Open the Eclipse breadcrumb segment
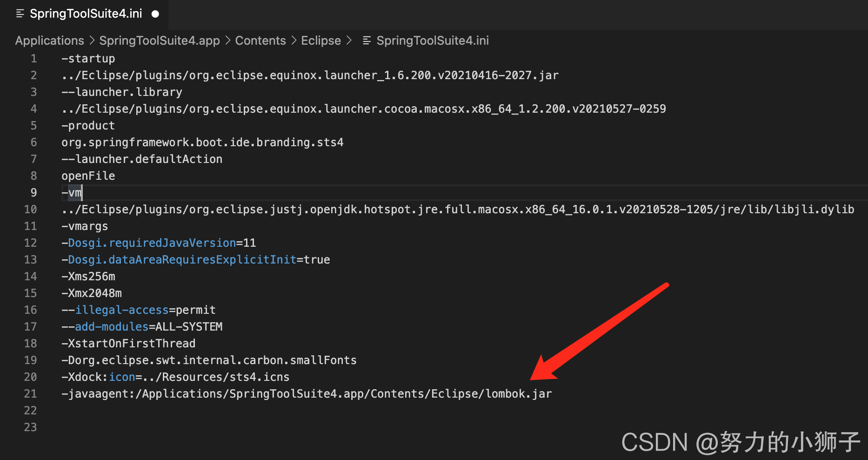 point(321,41)
